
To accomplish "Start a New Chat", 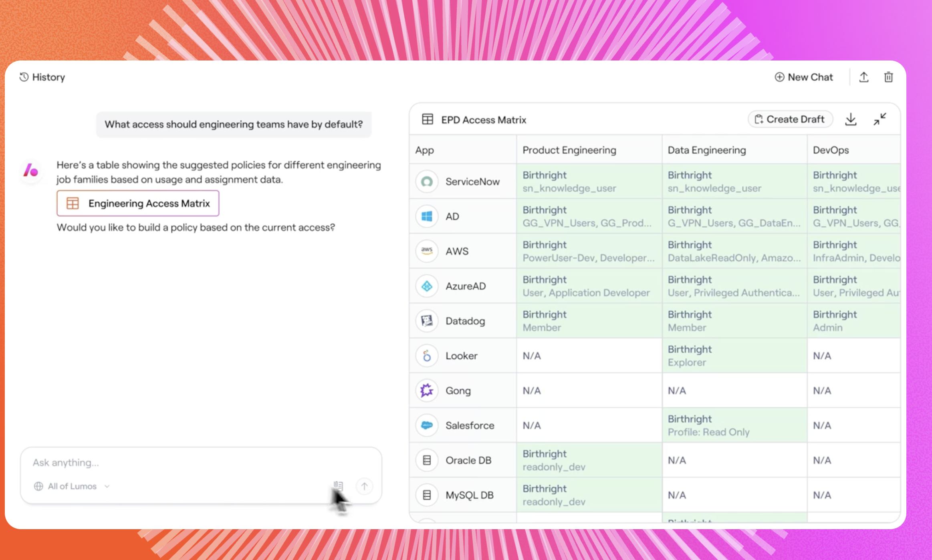I will (803, 77).
